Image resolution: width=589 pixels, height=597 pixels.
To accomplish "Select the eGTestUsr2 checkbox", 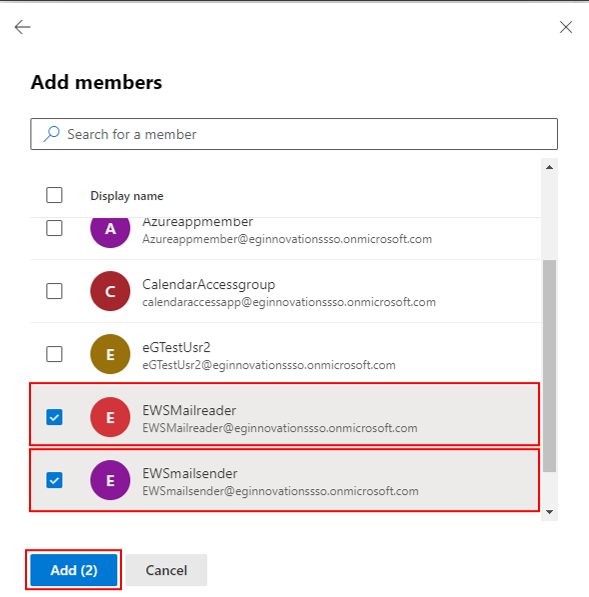I will (54, 354).
